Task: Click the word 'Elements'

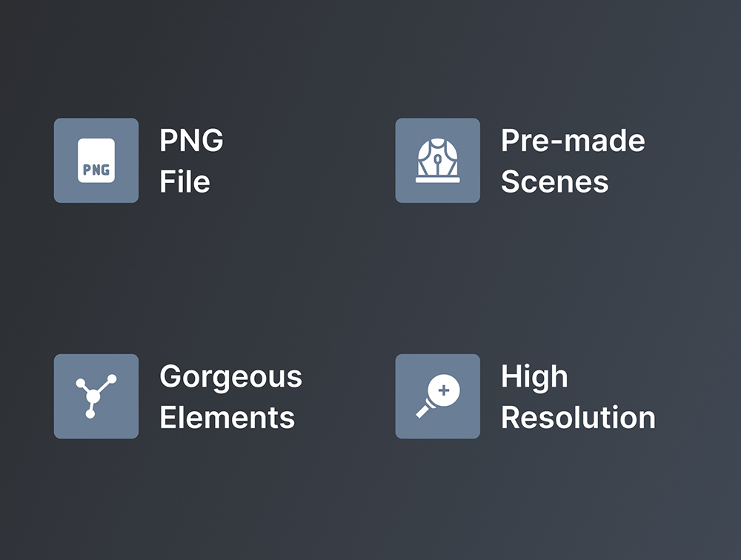Action: tap(227, 417)
